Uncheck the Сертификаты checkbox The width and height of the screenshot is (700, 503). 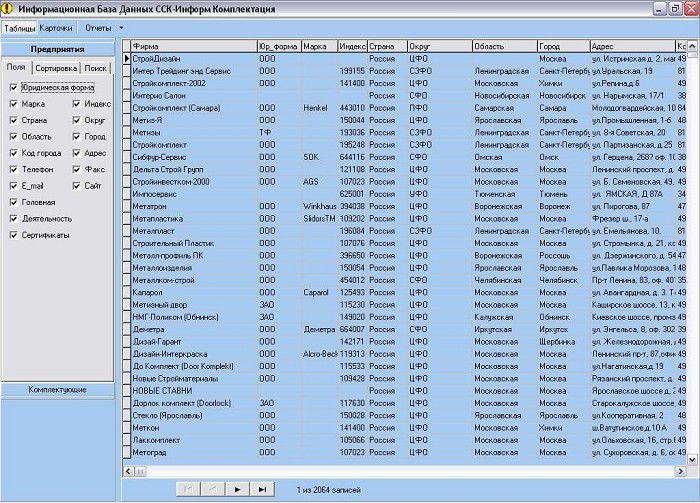pos(14,235)
